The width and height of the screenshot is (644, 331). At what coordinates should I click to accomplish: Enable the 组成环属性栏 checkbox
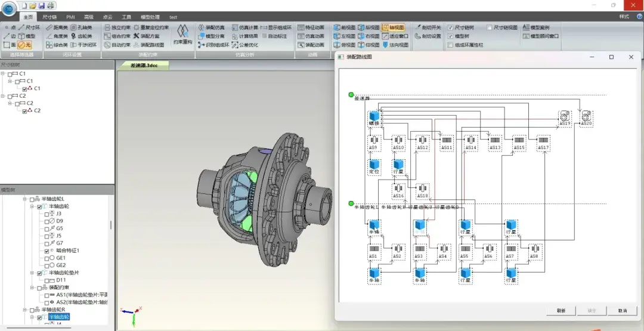coord(451,45)
